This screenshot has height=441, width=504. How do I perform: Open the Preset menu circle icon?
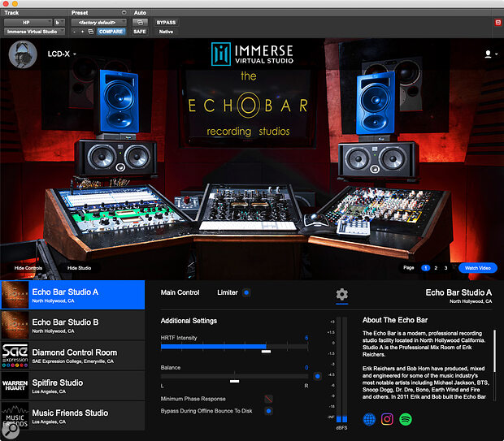click(x=124, y=12)
